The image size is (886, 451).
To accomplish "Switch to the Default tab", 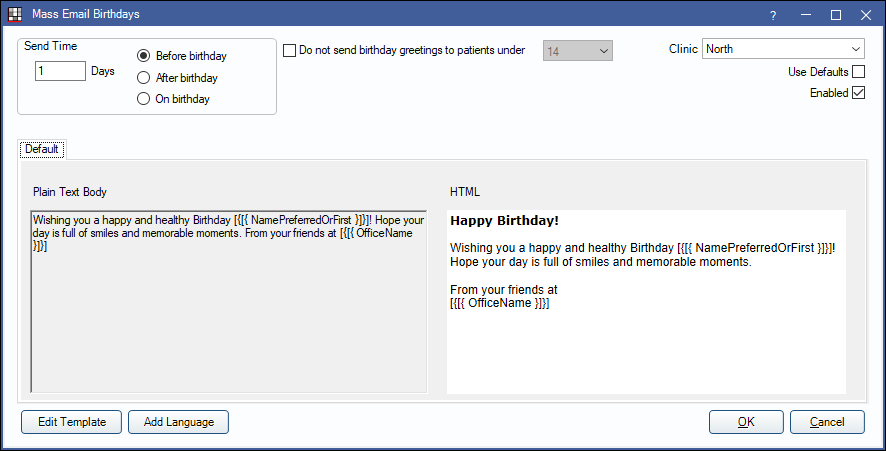I will pos(42,149).
